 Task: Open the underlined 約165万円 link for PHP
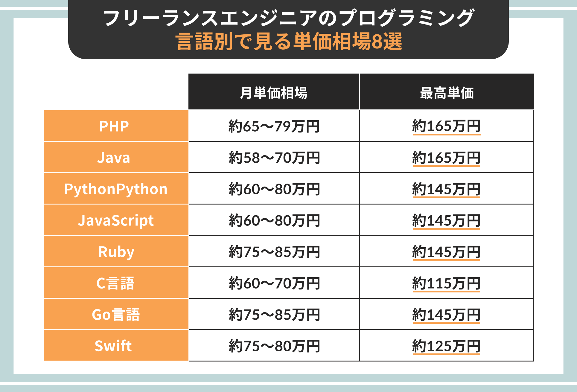(x=446, y=126)
